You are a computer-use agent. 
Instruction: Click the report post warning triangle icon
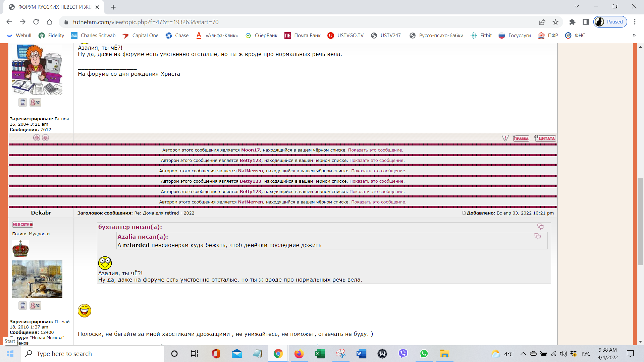[x=505, y=138]
